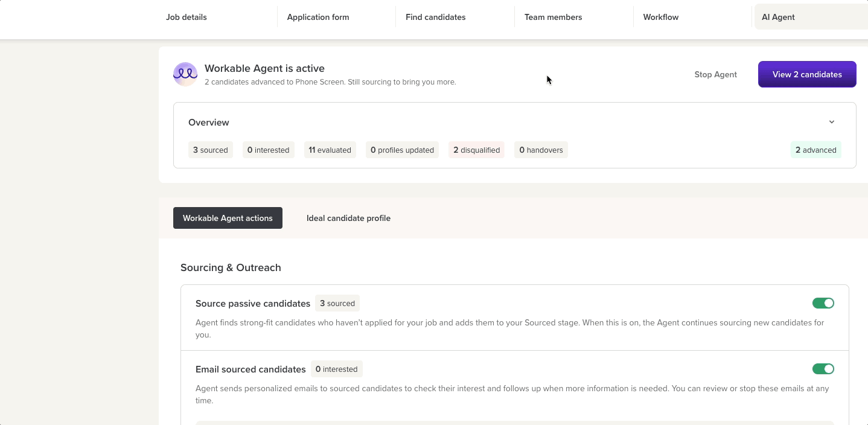Collapse the Overview section chevron

pos(831,122)
